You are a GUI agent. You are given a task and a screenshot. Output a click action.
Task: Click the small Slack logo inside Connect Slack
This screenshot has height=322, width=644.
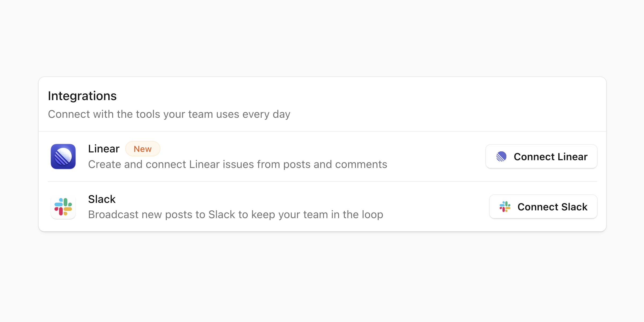tap(505, 207)
